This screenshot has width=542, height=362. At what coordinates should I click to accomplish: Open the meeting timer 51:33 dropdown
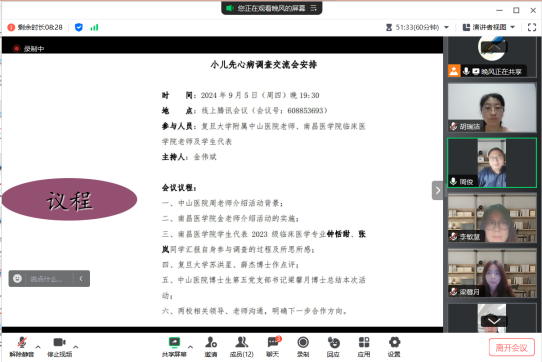(x=418, y=27)
